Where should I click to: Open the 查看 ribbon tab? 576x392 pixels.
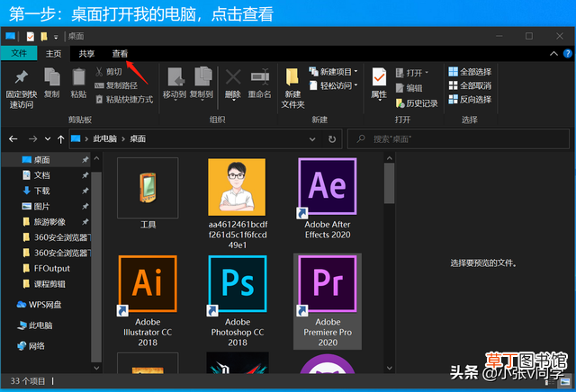coord(120,54)
